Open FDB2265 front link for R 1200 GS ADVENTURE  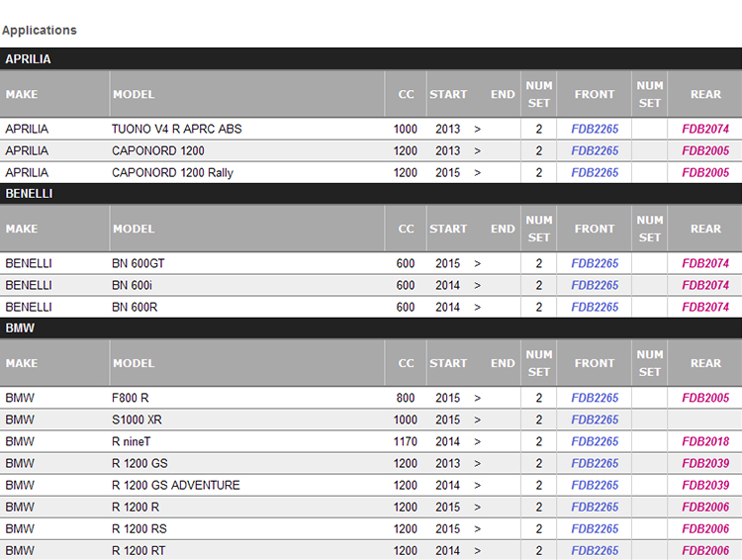pyautogui.click(x=595, y=485)
